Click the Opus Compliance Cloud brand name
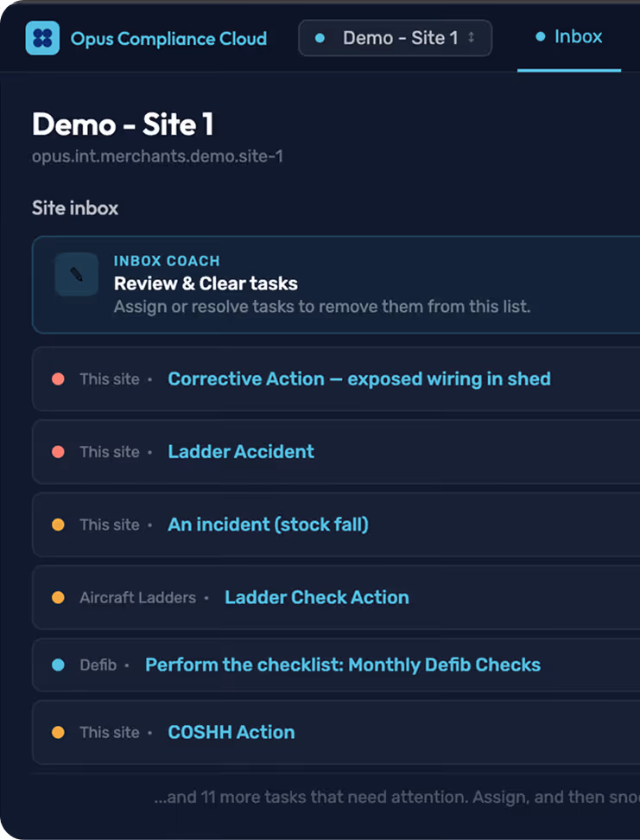 click(168, 39)
